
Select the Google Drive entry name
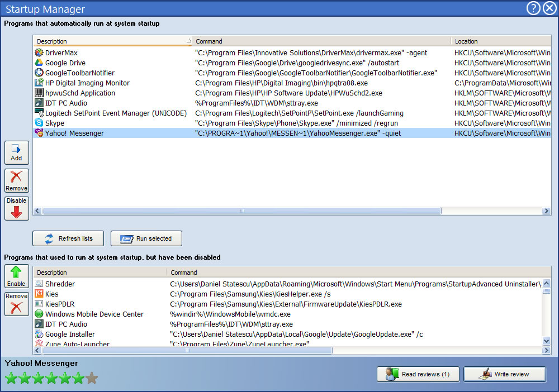pos(65,63)
